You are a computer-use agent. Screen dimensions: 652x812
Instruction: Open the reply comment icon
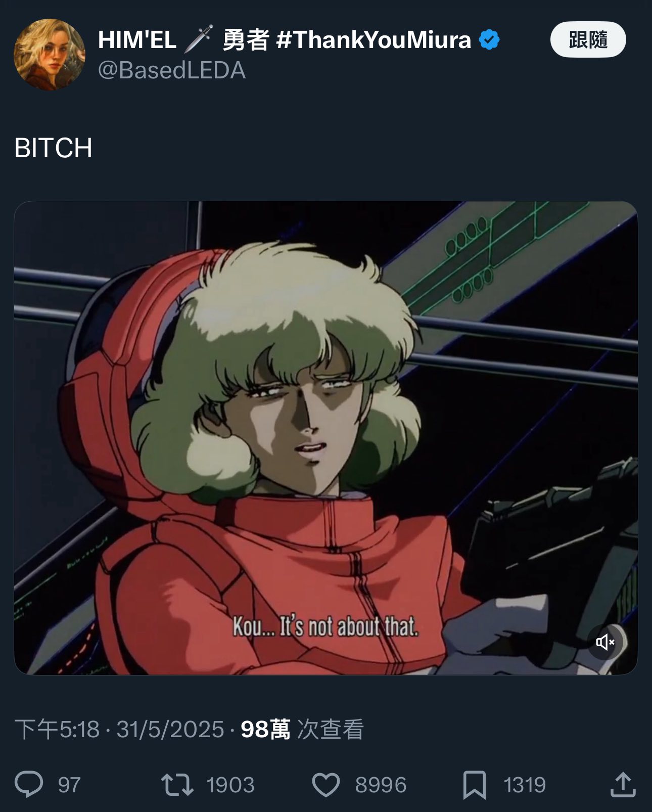[x=29, y=784]
